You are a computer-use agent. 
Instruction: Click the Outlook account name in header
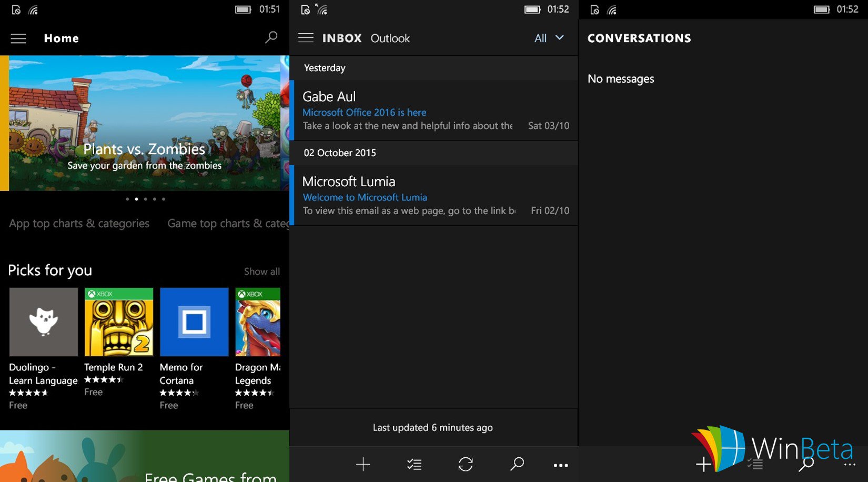coord(390,38)
